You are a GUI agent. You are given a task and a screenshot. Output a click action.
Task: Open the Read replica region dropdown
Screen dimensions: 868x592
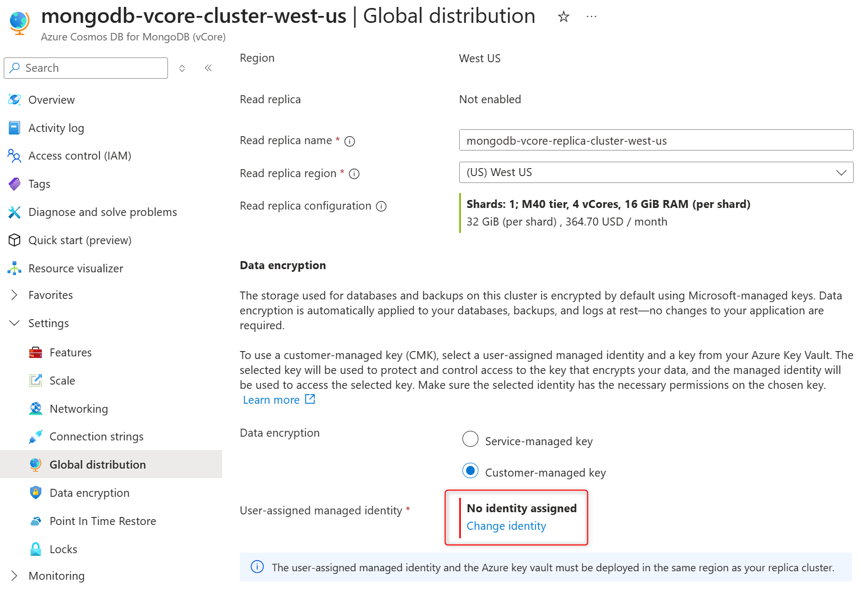[656, 172]
